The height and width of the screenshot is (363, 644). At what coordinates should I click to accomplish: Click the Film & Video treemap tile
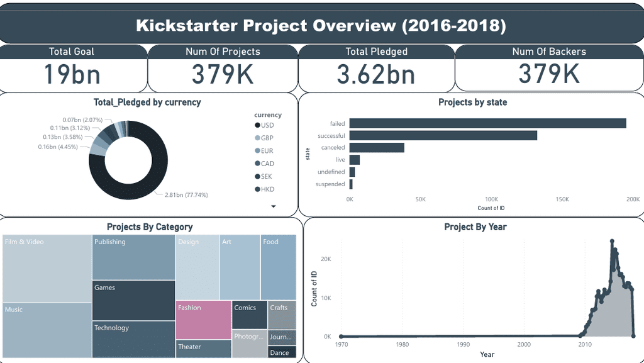(47, 269)
